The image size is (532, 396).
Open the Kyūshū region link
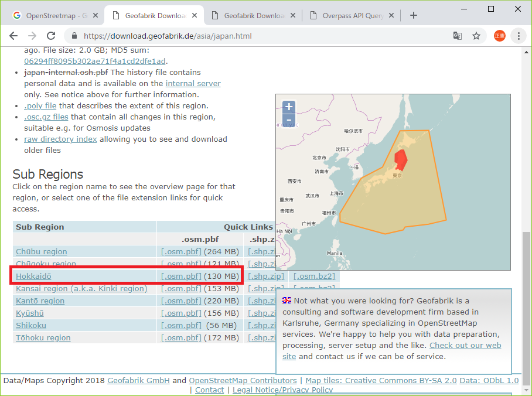30,313
